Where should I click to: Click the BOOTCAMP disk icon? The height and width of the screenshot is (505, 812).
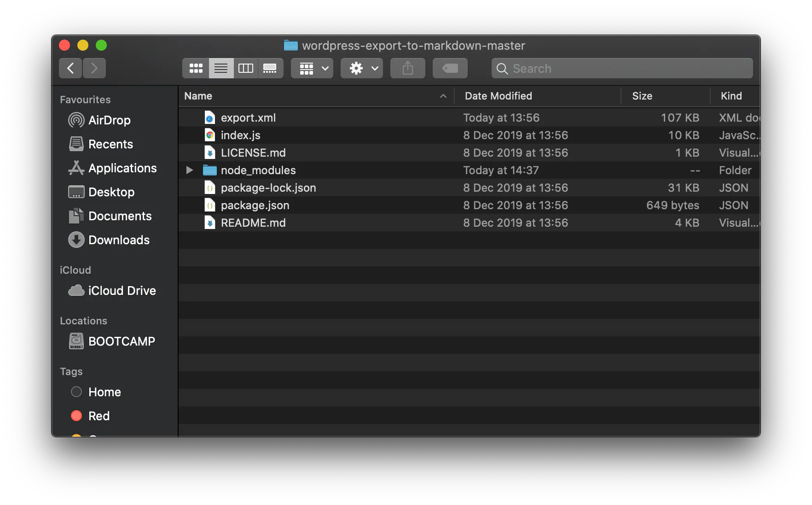point(76,341)
